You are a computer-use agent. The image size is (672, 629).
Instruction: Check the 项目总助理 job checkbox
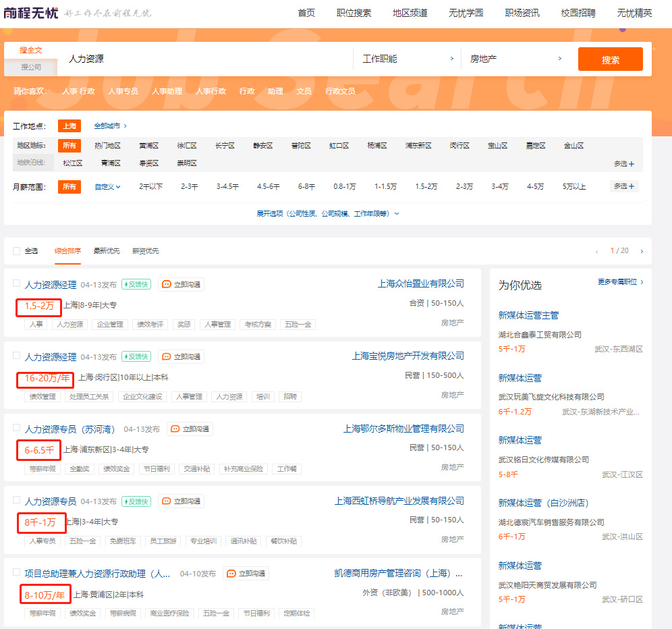pos(16,572)
